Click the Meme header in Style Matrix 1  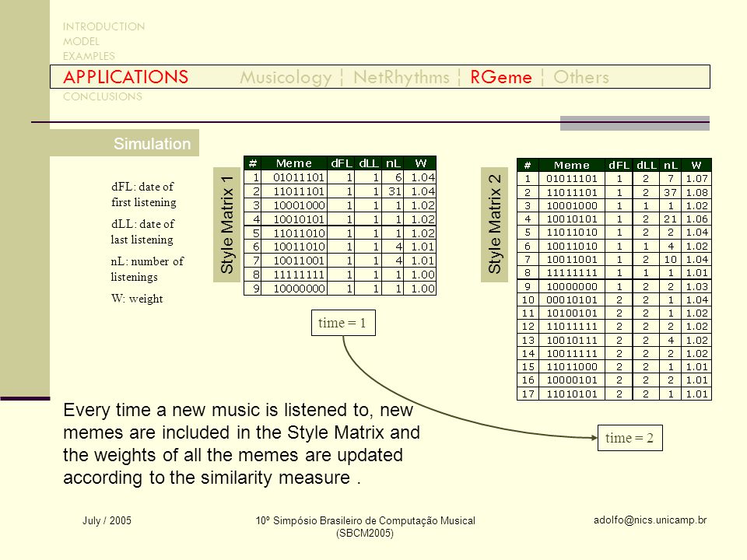point(293,163)
